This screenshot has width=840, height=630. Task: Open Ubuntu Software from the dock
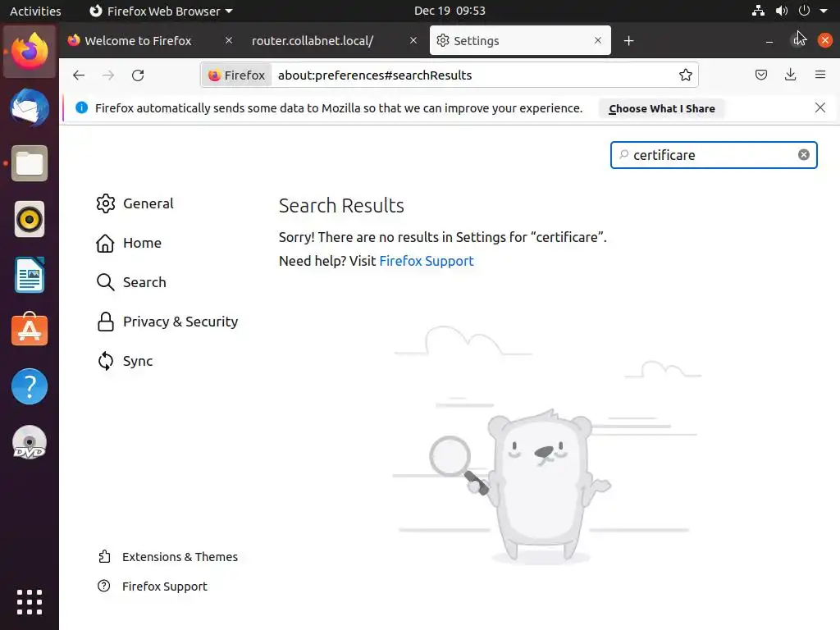(30, 330)
